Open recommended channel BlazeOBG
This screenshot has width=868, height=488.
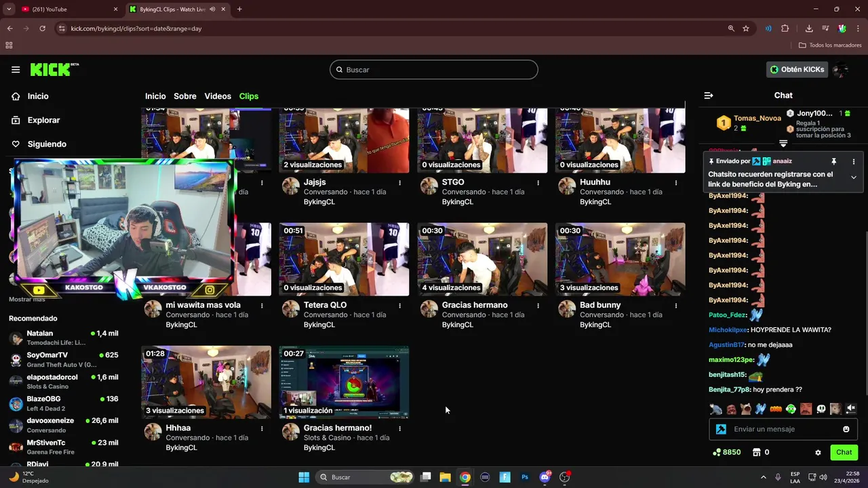pyautogui.click(x=64, y=403)
